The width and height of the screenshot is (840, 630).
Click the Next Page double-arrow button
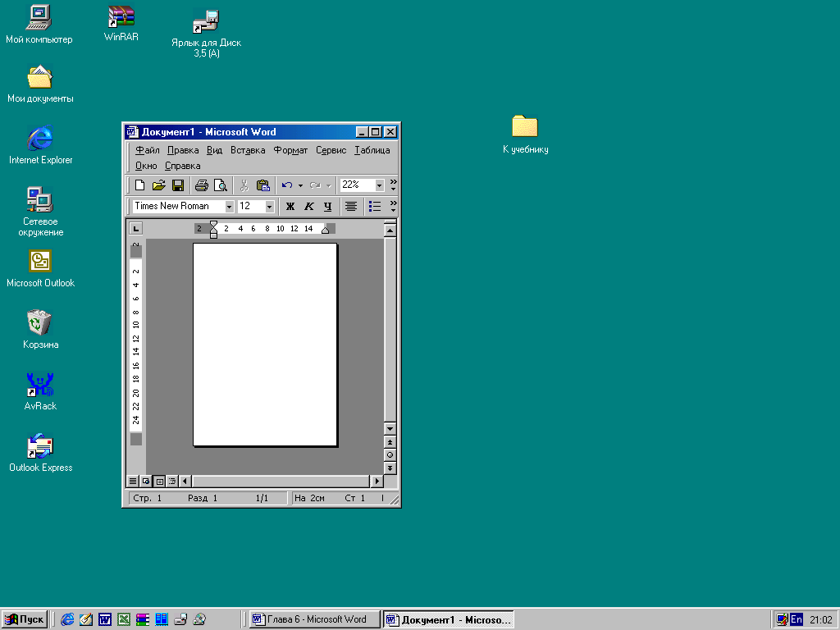390,468
